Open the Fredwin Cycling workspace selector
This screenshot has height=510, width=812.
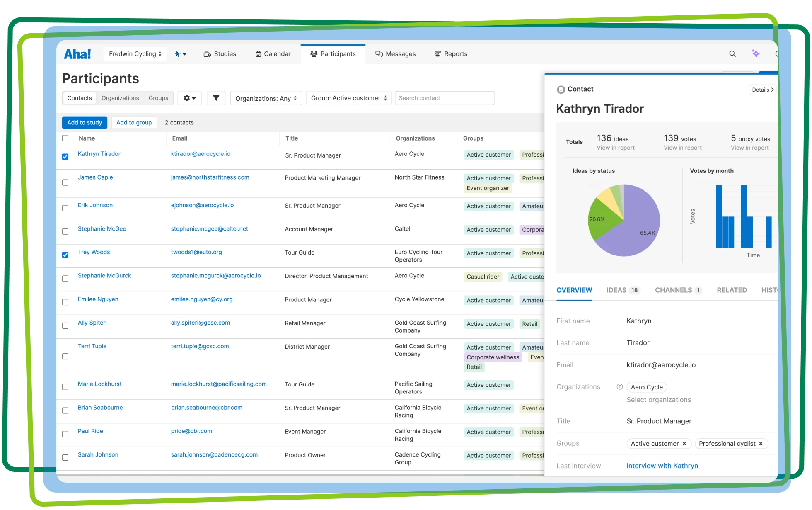coord(135,53)
